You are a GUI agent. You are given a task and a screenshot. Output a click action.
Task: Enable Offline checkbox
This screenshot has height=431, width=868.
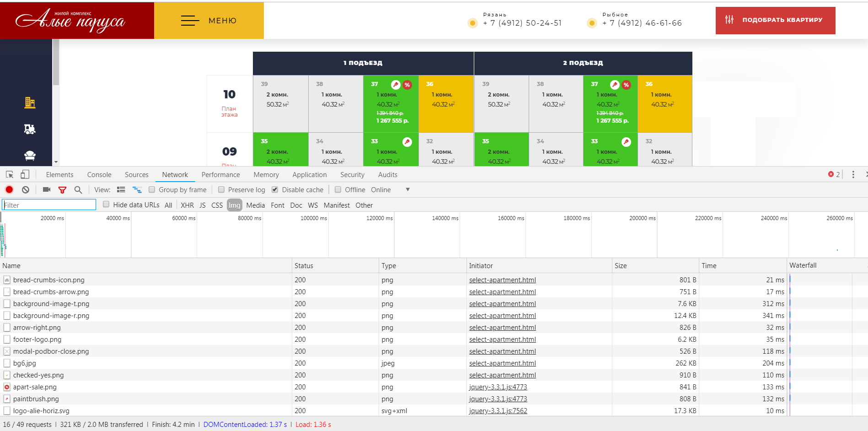point(338,189)
